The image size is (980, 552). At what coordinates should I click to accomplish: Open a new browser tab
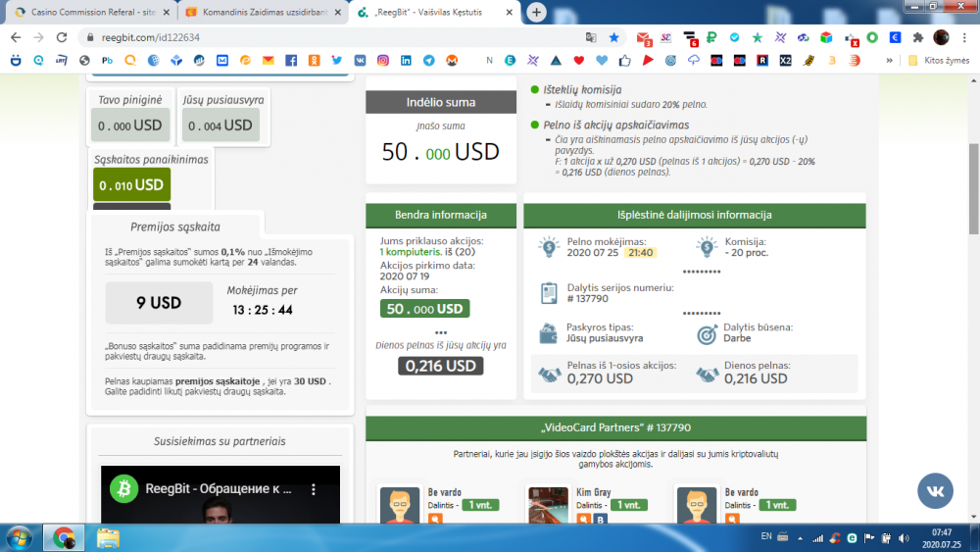click(x=536, y=13)
